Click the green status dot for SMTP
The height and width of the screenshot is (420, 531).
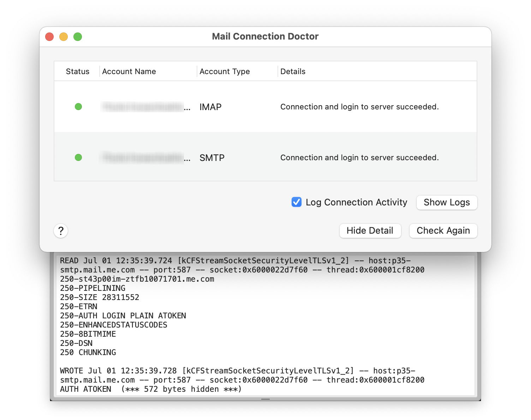(x=78, y=157)
